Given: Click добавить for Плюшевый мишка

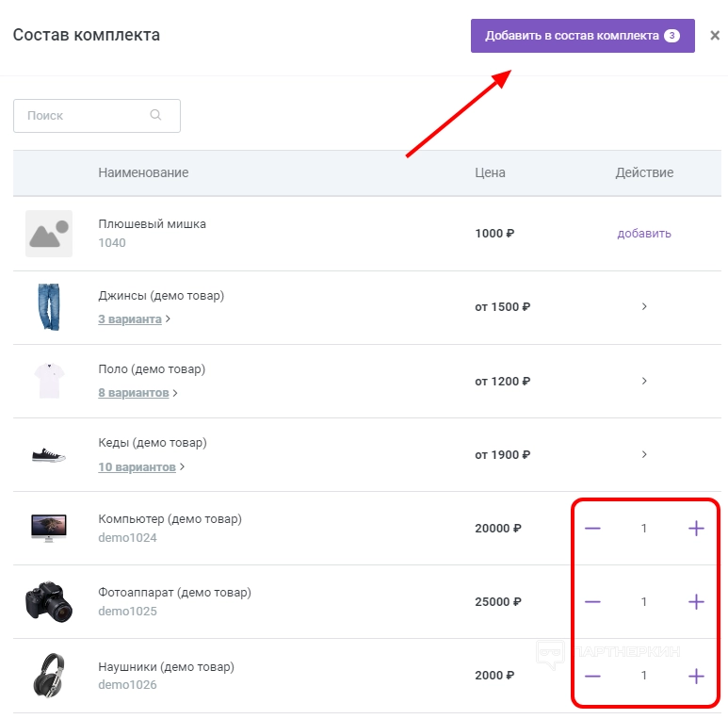Looking at the screenshot, I should 644,234.
